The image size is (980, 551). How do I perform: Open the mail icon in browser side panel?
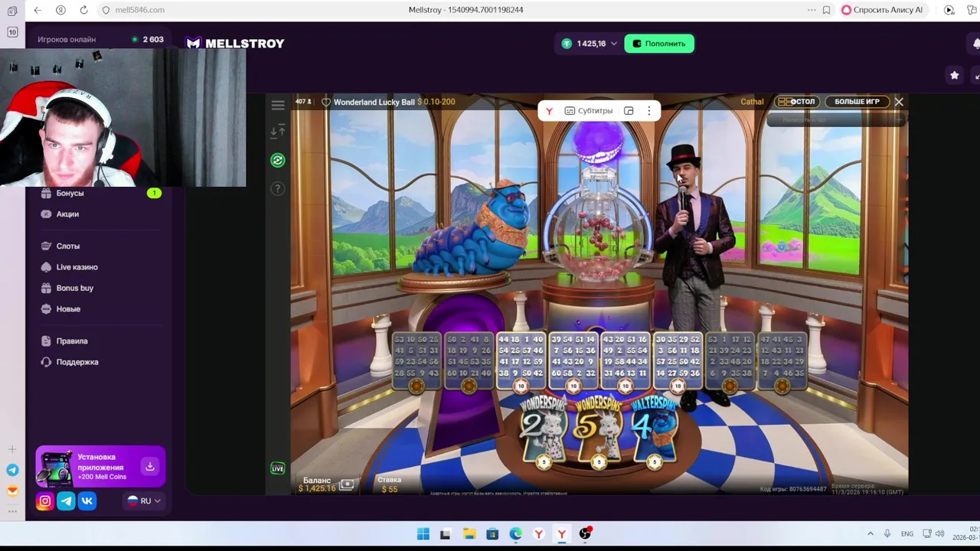coord(12,491)
